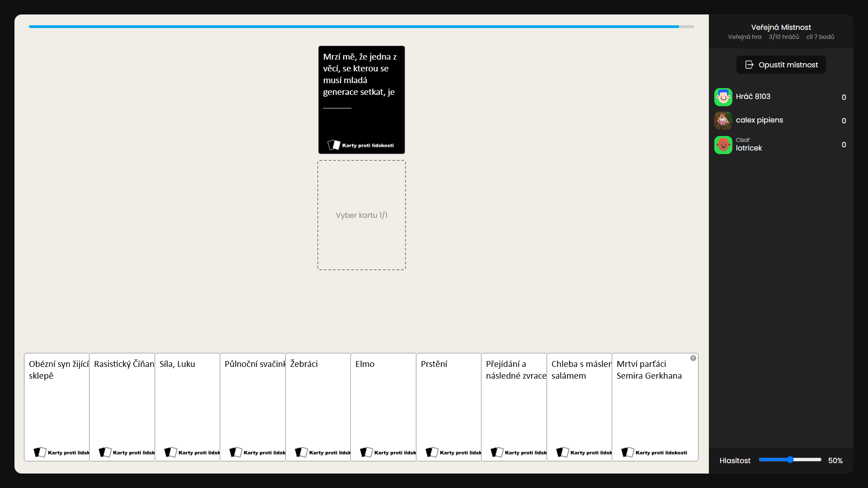The height and width of the screenshot is (488, 868).
Task: Choose the Prstění card
Action: [448, 407]
